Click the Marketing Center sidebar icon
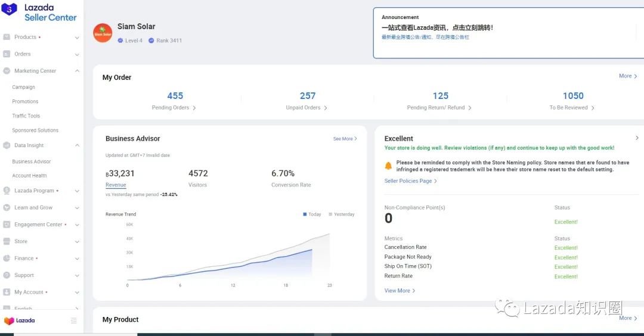Screen dimensions: 644x336 (7, 70)
